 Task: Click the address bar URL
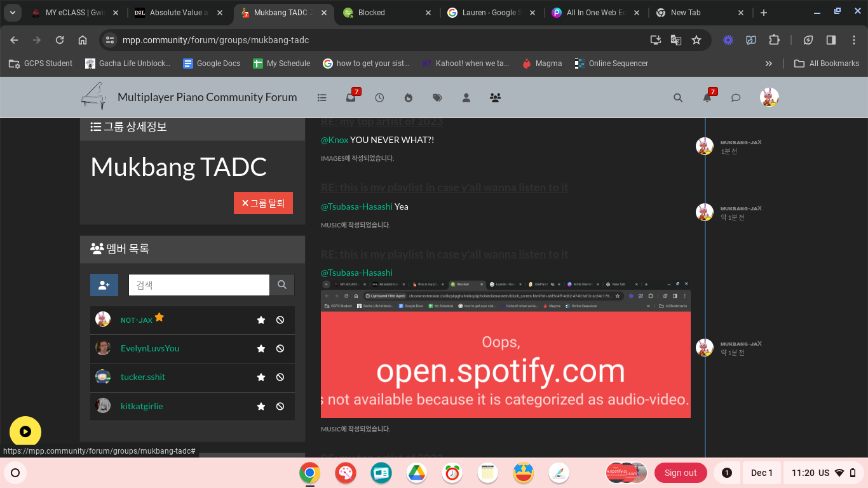click(215, 40)
